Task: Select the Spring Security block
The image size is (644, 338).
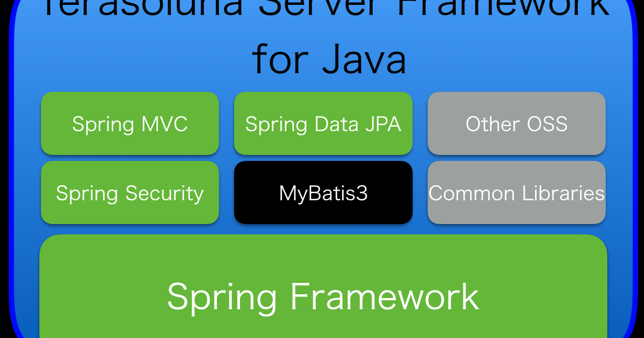Action: click(130, 192)
